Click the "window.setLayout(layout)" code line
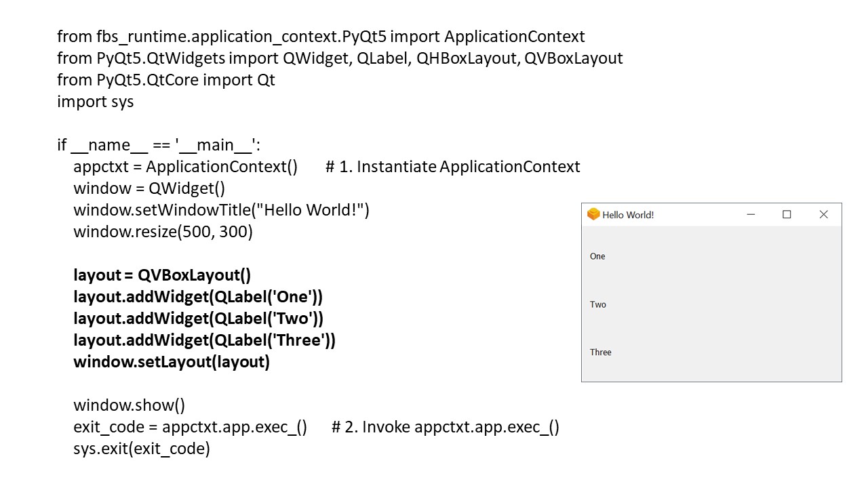 (172, 362)
